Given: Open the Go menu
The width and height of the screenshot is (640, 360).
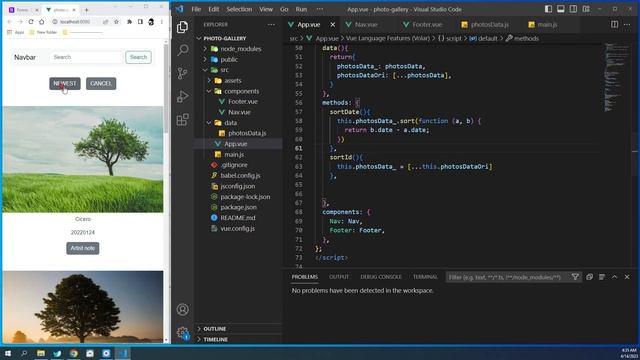Looking at the screenshot, I should click(x=284, y=9).
